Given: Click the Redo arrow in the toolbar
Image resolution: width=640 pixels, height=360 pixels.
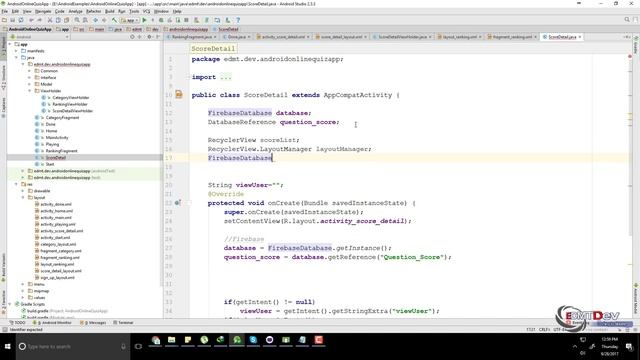Looking at the screenshot, I should tap(40, 20).
